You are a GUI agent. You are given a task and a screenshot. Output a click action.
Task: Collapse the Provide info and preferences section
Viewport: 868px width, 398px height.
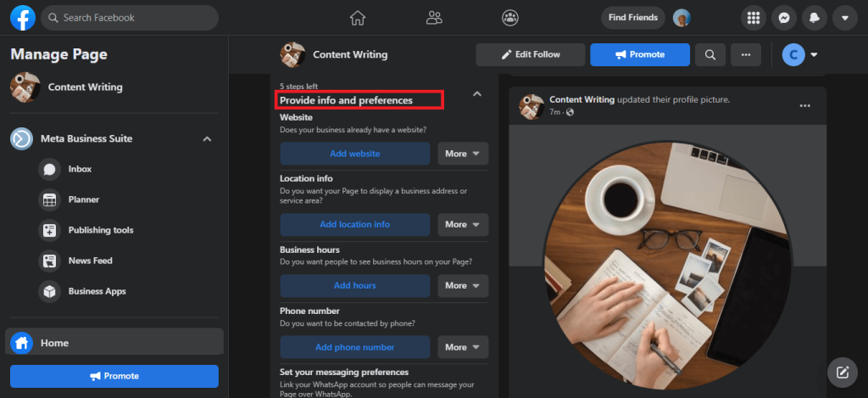(477, 94)
